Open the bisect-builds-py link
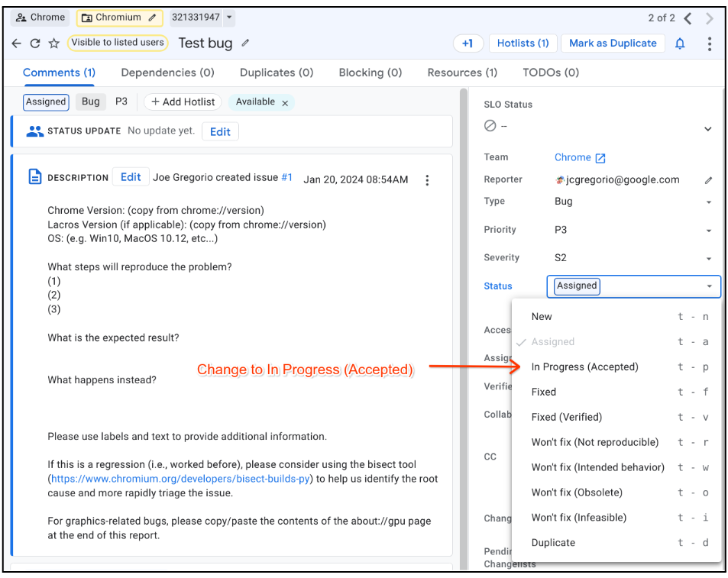The image size is (728, 578). (x=182, y=479)
